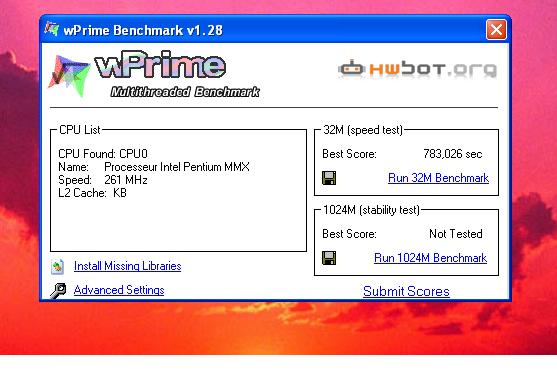Click the save floppy icon for 32M score
The height and width of the screenshot is (384, 557).
(x=329, y=178)
